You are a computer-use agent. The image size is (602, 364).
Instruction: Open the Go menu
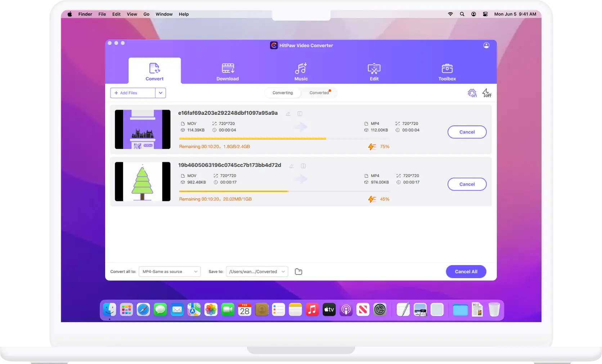coord(146,14)
